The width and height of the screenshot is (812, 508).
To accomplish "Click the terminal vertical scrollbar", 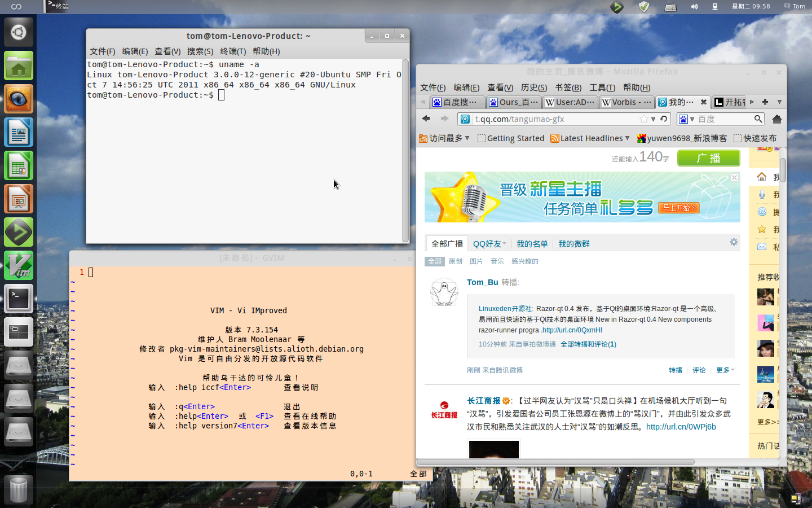I will click(405, 151).
